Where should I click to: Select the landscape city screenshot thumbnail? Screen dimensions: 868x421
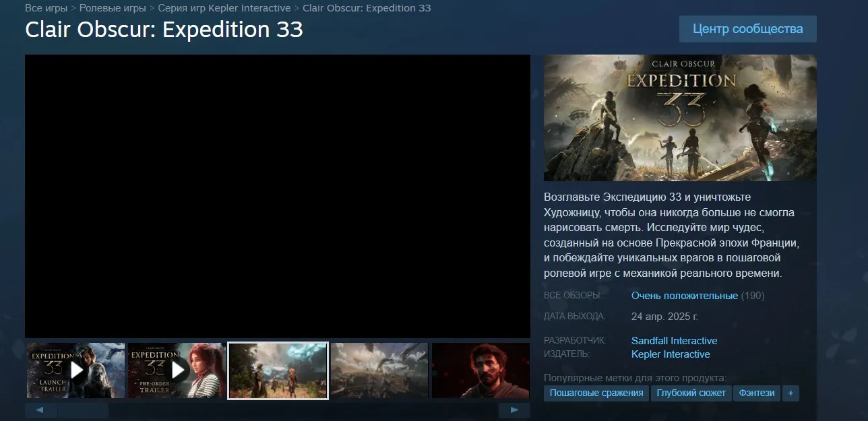pyautogui.click(x=379, y=370)
